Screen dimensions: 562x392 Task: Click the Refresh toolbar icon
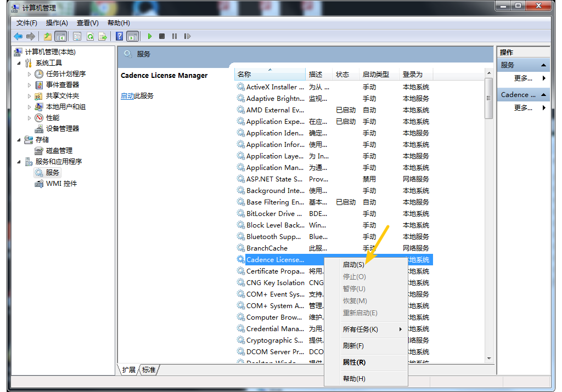pos(91,36)
